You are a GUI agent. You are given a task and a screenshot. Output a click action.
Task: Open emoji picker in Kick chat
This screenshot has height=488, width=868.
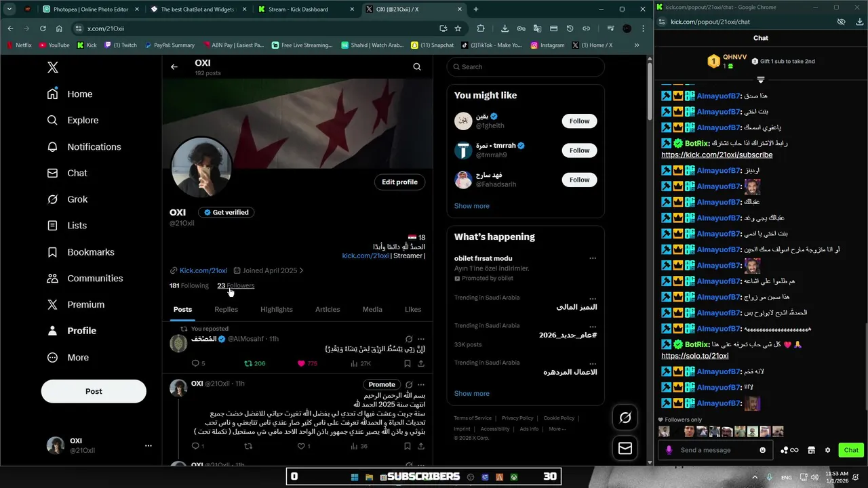(x=763, y=450)
